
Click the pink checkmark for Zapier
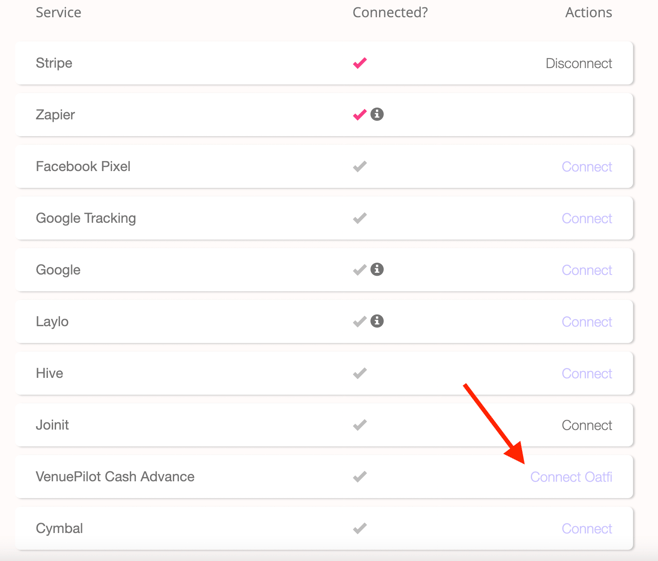coord(360,115)
